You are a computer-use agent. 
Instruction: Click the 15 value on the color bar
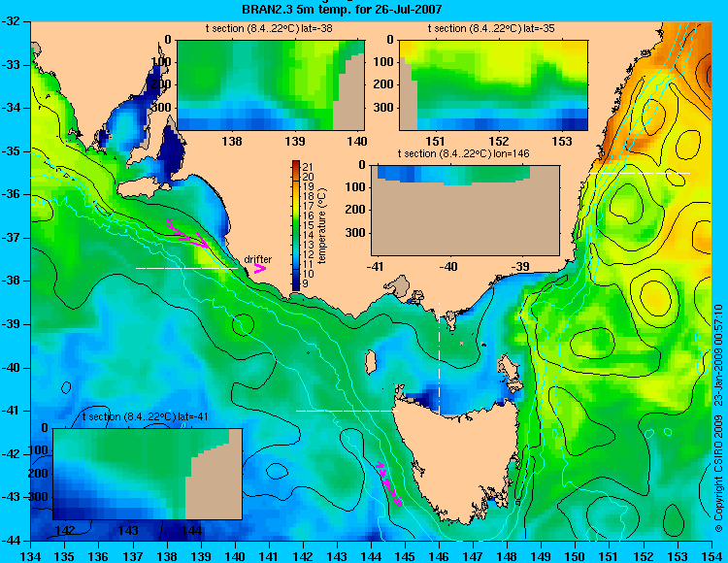308,225
